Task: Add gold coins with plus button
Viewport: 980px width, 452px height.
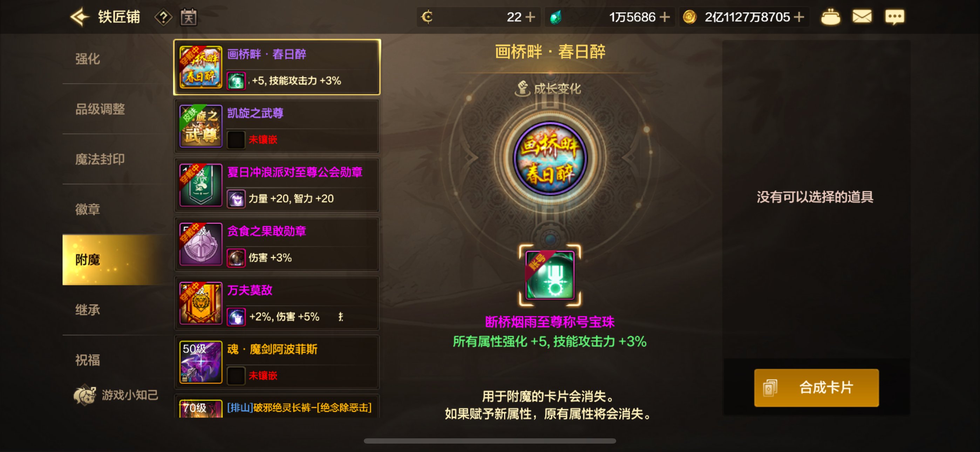Action: 799,17
